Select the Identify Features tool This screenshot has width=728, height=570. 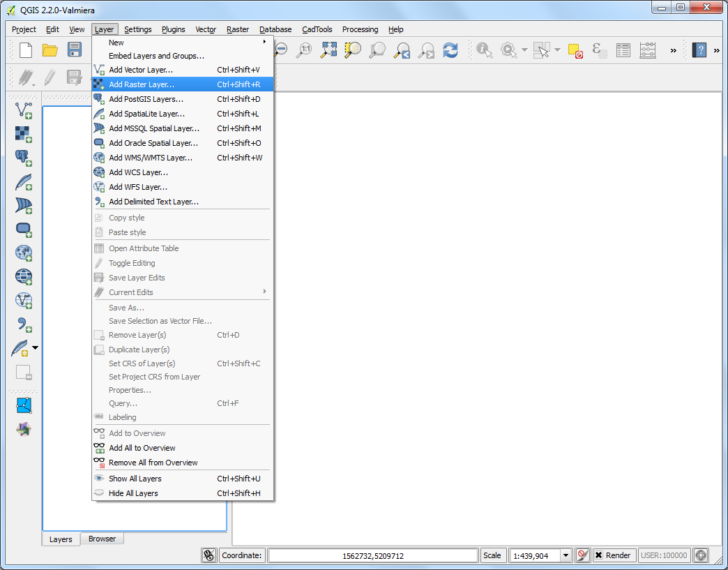484,50
